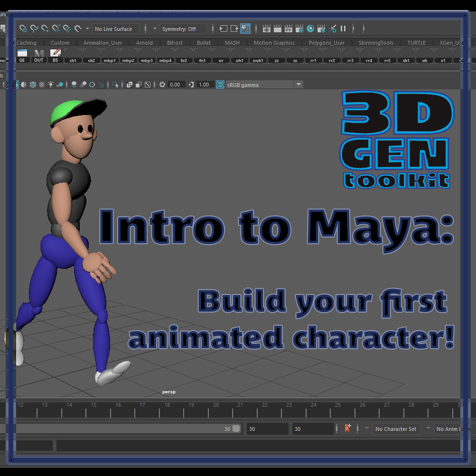Toggle Snap to View Planes icon
Viewport: 476px width, 476px height.
[x=67, y=29]
